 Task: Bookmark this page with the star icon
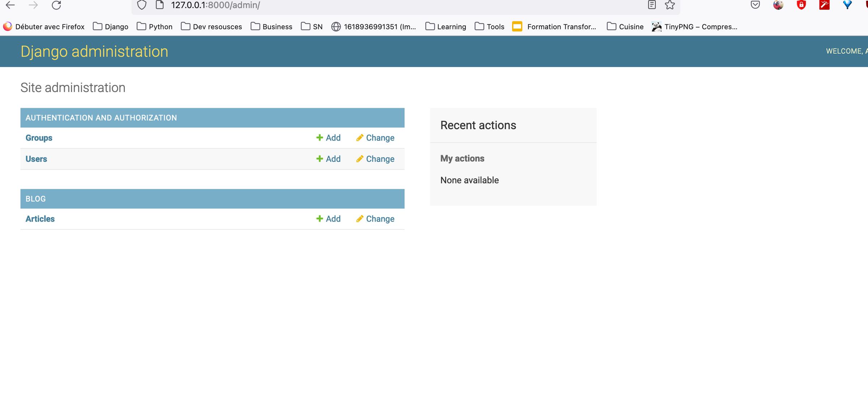click(x=670, y=5)
